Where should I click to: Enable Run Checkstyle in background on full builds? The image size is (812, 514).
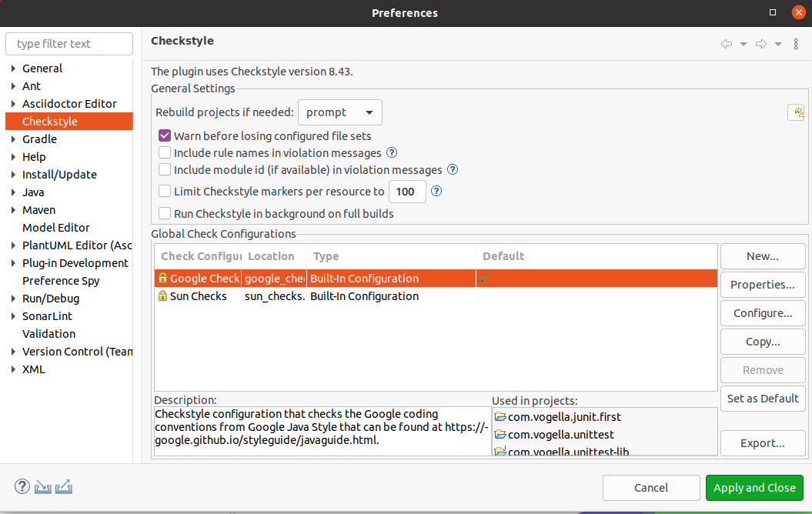click(165, 213)
